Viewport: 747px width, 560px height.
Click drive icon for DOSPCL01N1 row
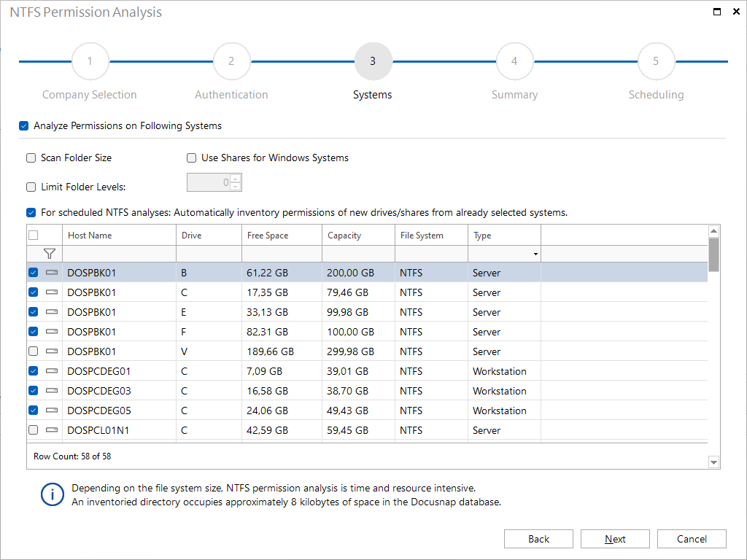click(52, 430)
